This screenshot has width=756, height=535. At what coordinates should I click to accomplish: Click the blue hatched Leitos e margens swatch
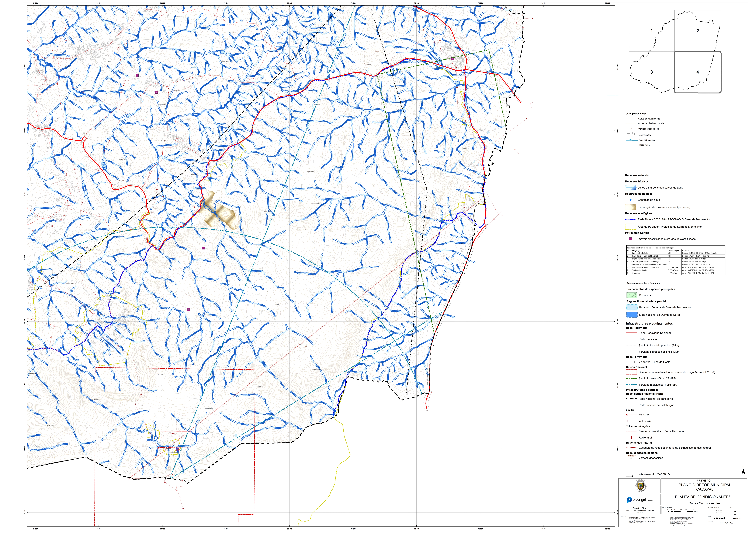click(631, 187)
